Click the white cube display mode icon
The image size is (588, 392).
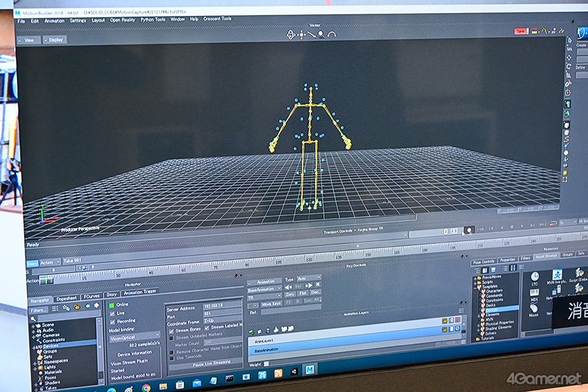point(567,125)
